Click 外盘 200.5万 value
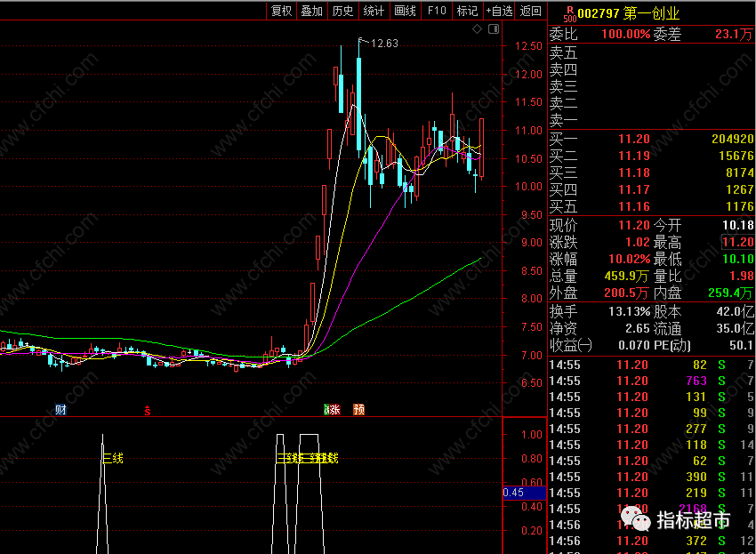This screenshot has width=756, height=554. coord(626,293)
